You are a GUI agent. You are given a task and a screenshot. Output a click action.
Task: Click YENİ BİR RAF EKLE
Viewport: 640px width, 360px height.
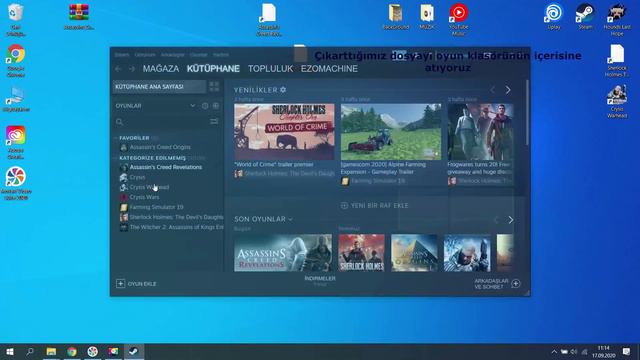pyautogui.click(x=375, y=205)
